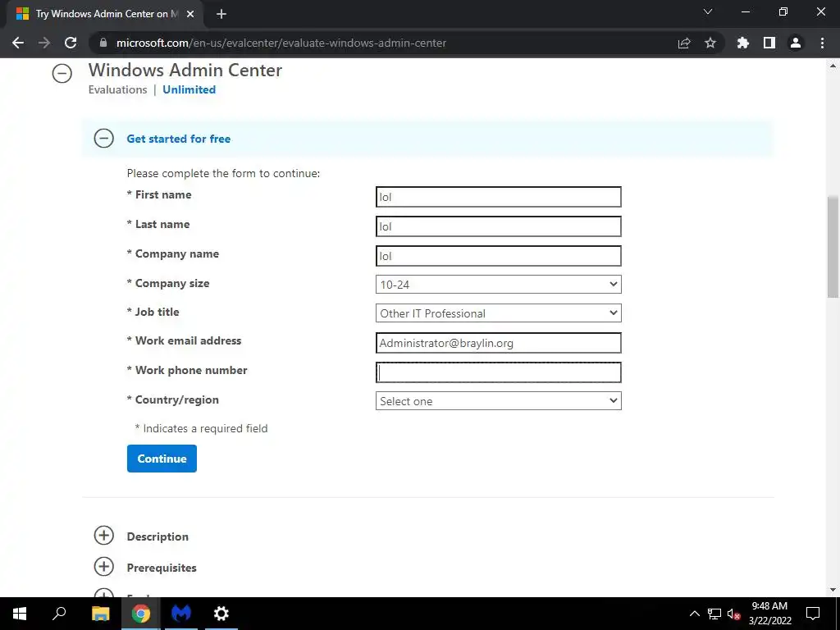840x630 pixels.
Task: View site lock information icon
Action: pos(103,43)
